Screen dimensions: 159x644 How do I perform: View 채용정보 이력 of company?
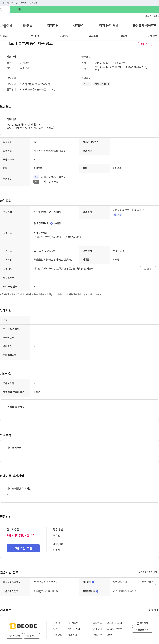[142, 630]
